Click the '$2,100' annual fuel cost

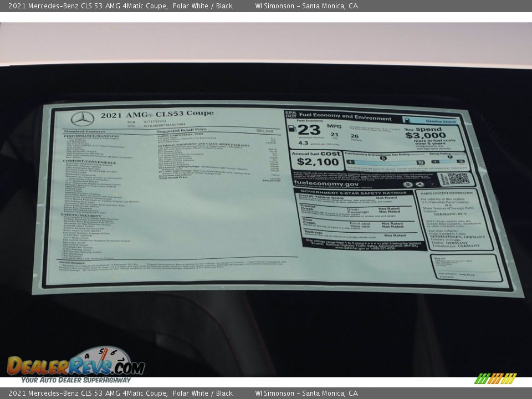318,161
